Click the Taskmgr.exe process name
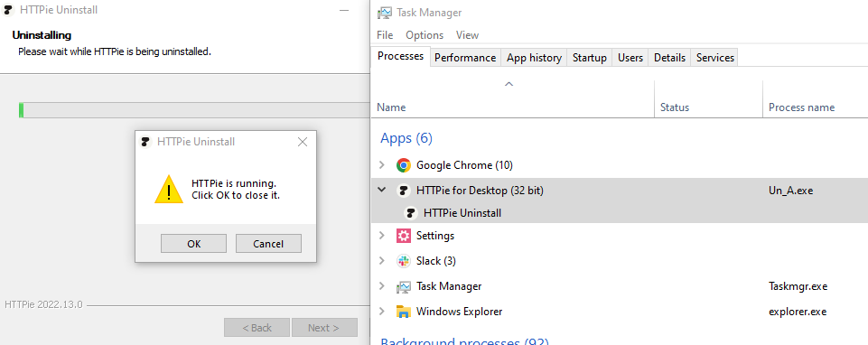868x345 pixels. (798, 286)
